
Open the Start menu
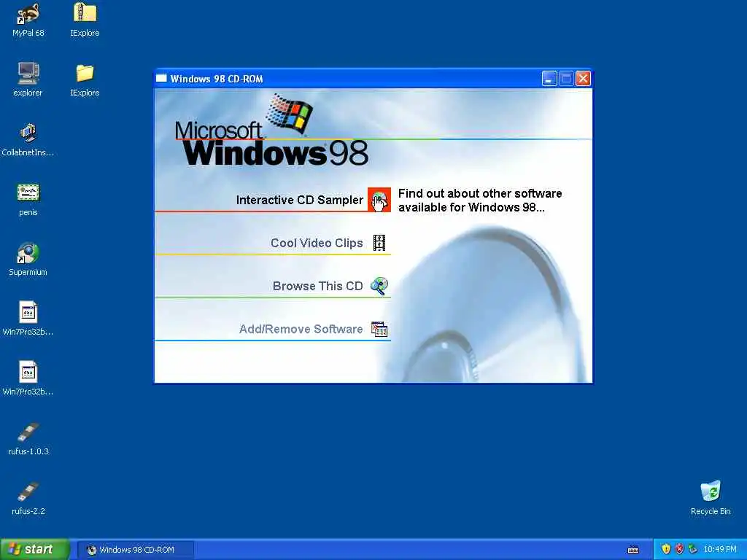click(x=34, y=549)
